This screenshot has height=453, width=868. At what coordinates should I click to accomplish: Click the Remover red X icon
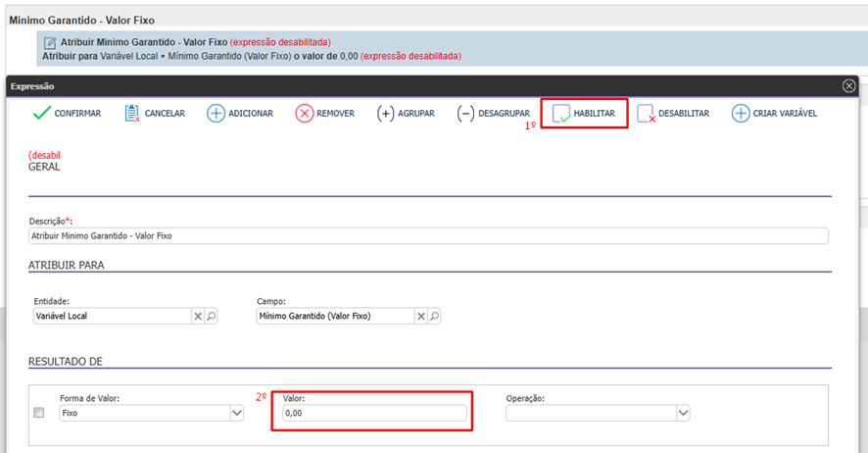[305, 114]
